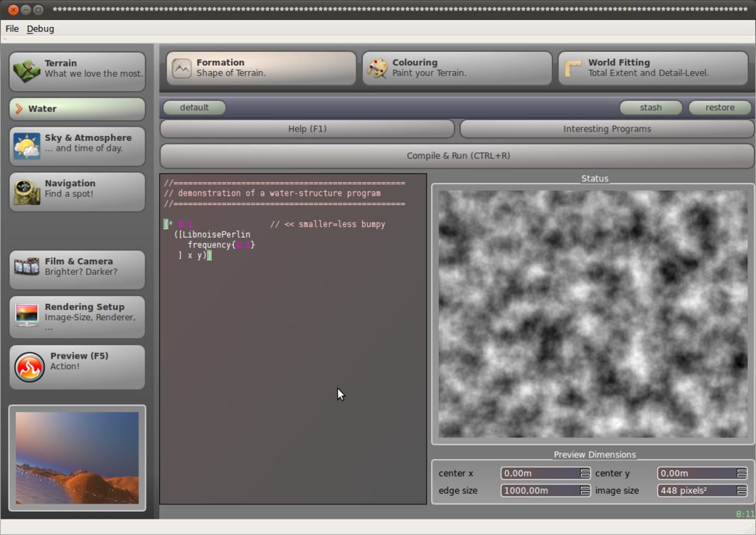Open the image size dropdown

(741, 490)
